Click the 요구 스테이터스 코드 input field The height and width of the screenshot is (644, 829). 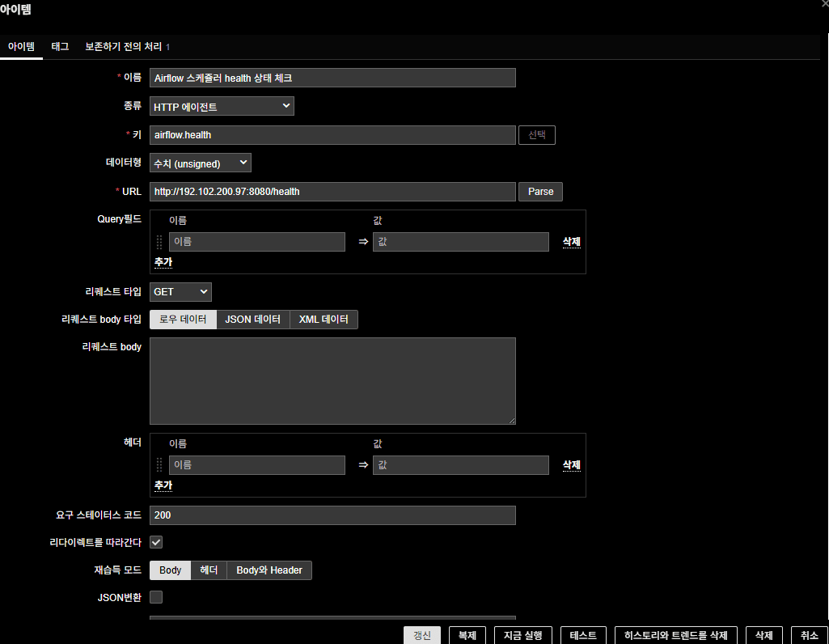click(332, 515)
